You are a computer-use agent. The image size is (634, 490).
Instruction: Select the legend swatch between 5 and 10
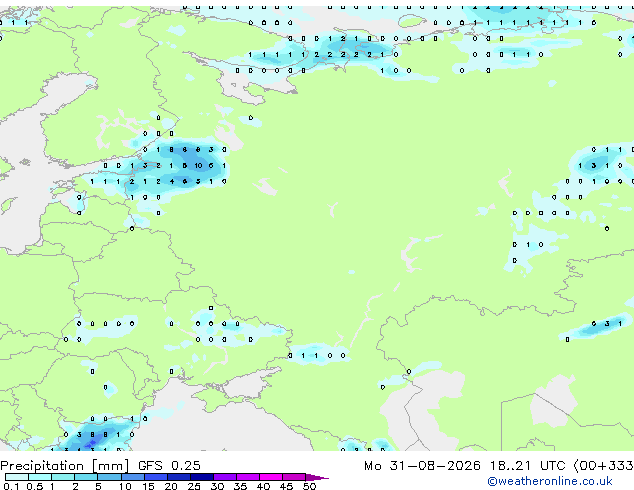tap(109, 477)
